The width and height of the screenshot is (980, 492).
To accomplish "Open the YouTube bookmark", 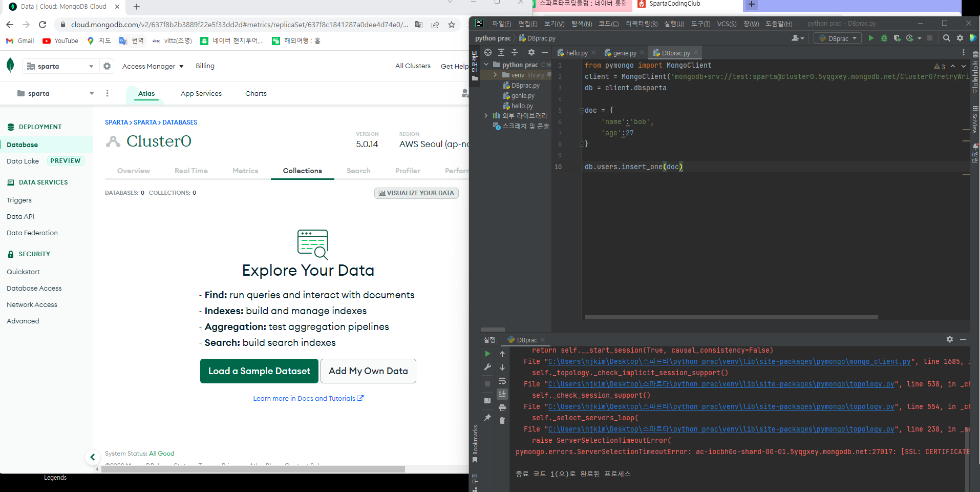I will [x=60, y=40].
